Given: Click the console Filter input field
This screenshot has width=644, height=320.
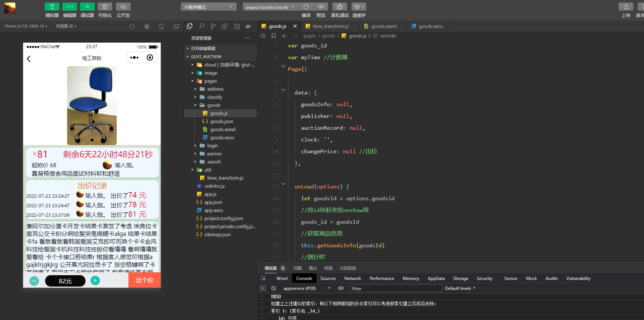Looking at the screenshot, I should (396, 288).
